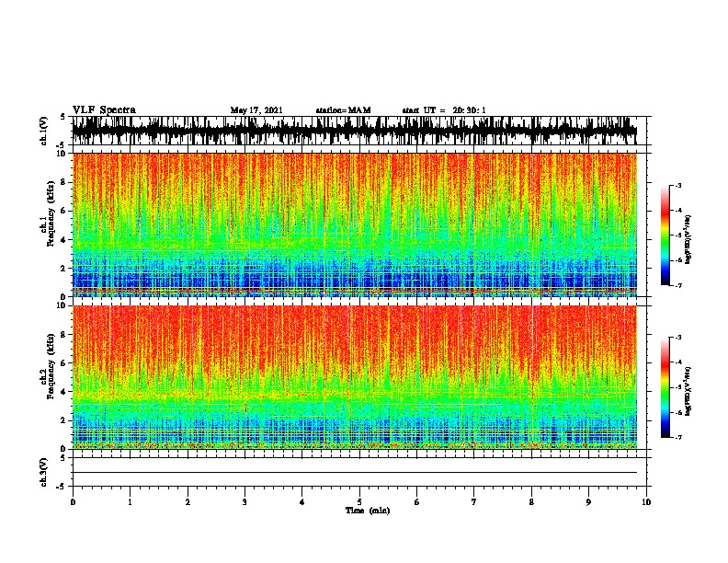The image size is (728, 563).
Task: Click the 'station=MAM' label
Action: [343, 110]
